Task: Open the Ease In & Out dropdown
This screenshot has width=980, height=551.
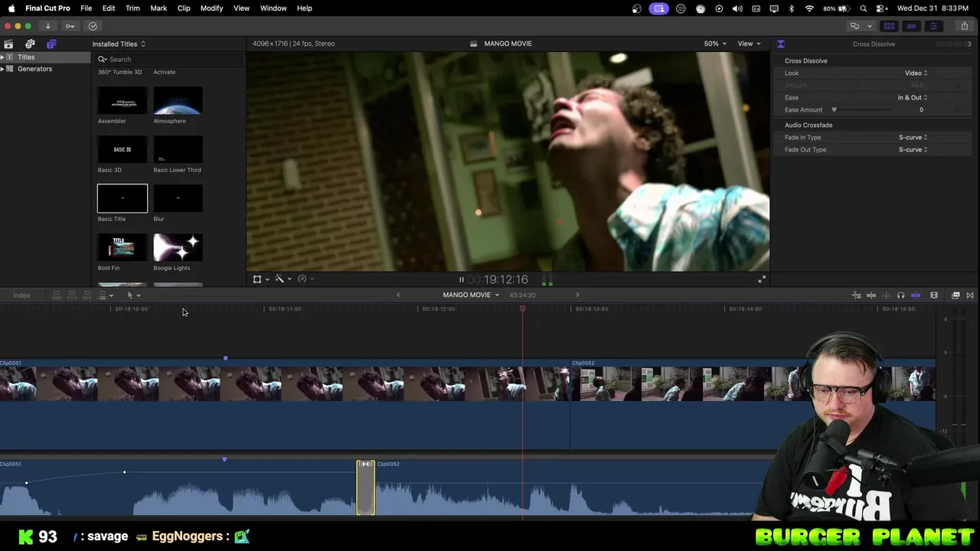Action: coord(913,98)
